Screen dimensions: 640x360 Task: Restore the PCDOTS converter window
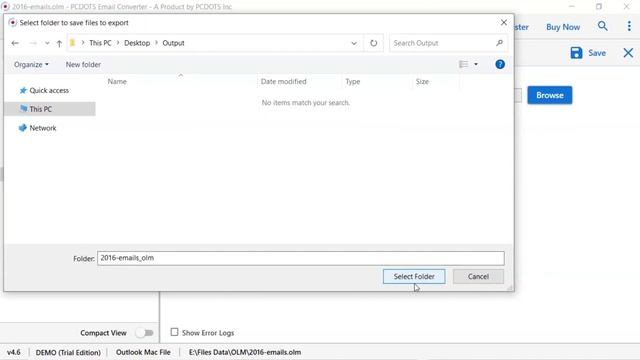click(x=599, y=7)
